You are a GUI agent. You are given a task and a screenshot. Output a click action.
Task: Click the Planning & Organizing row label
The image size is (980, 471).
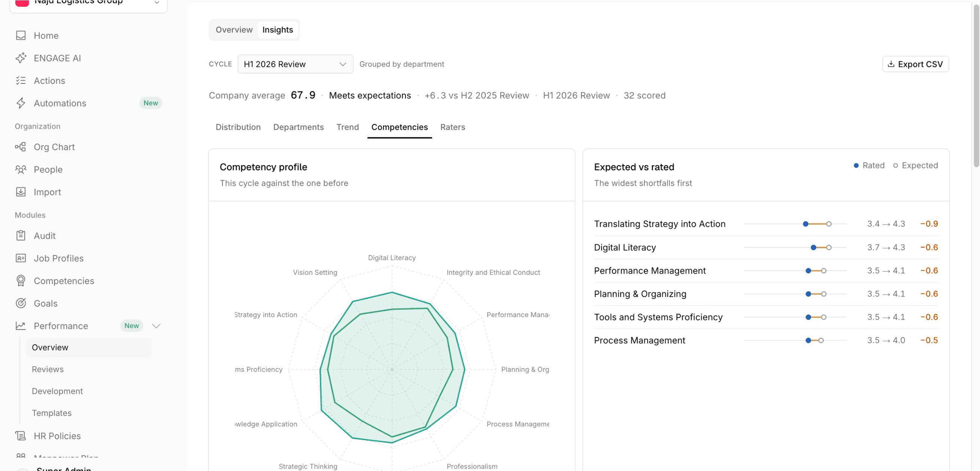[640, 294]
